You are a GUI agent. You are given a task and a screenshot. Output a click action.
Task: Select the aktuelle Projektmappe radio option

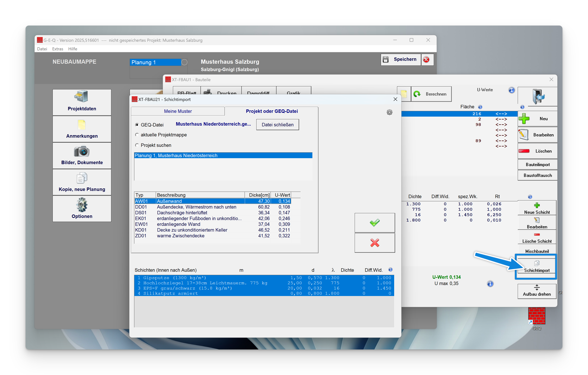(x=137, y=135)
